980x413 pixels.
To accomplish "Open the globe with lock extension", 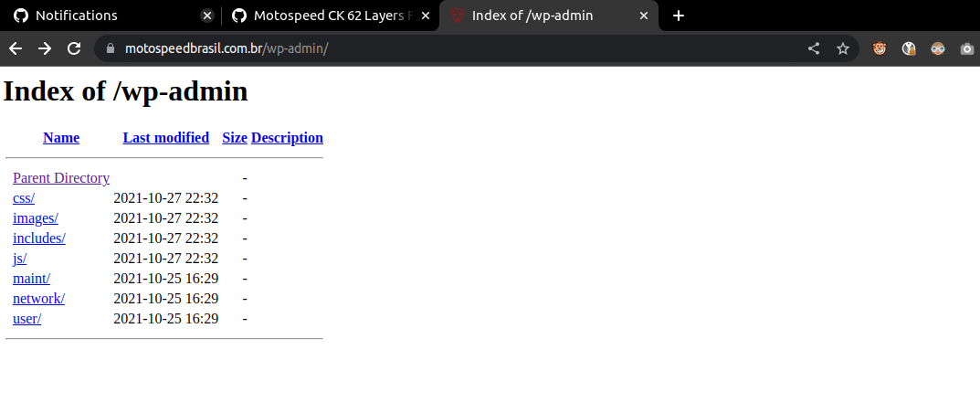I will pos(909,48).
